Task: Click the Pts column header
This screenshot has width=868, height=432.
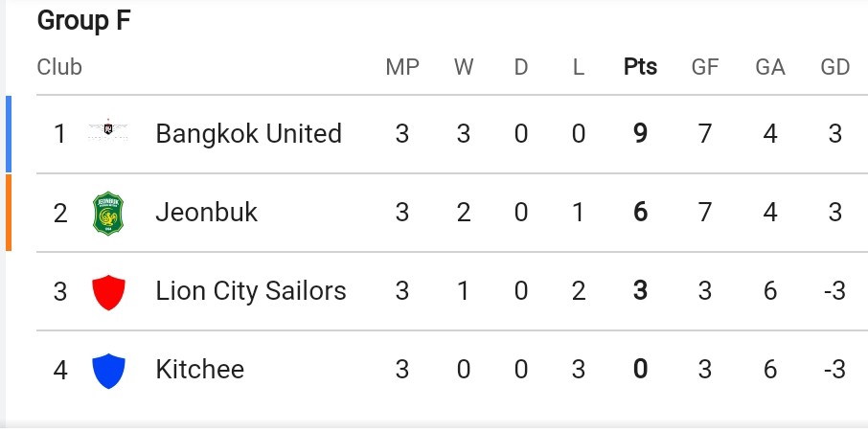Action: point(641,67)
